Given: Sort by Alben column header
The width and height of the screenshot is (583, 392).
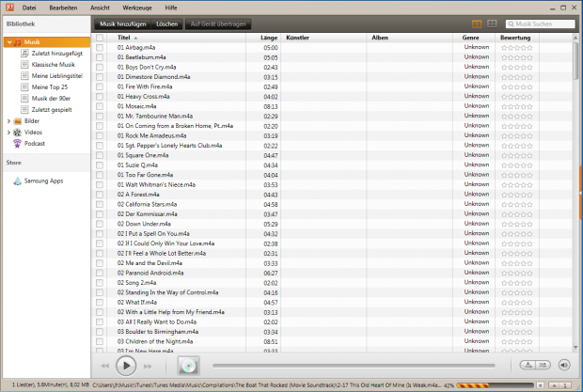Looking at the screenshot, I should [x=409, y=38].
